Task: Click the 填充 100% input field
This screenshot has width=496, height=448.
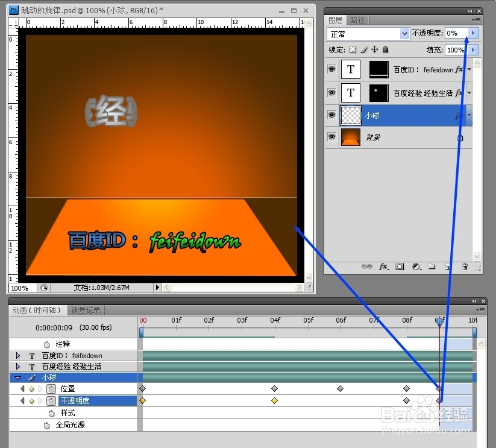Action: [x=456, y=49]
